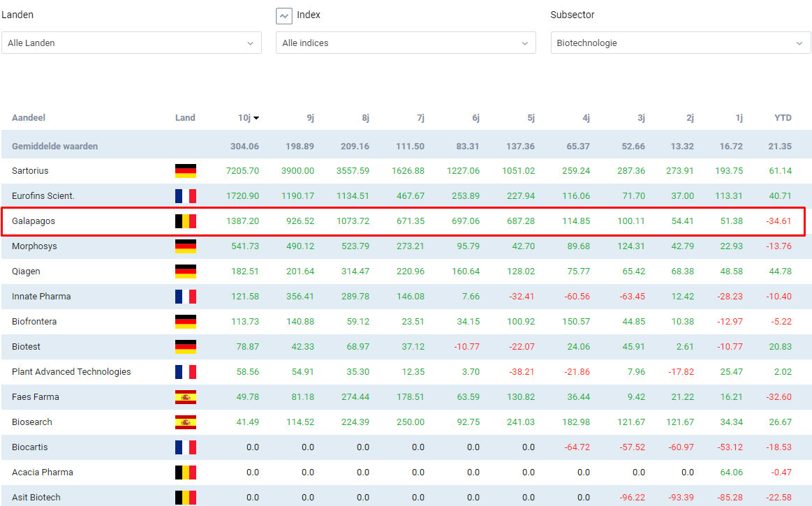Sort table by 3j column
This screenshot has height=506, width=812.
(641, 118)
